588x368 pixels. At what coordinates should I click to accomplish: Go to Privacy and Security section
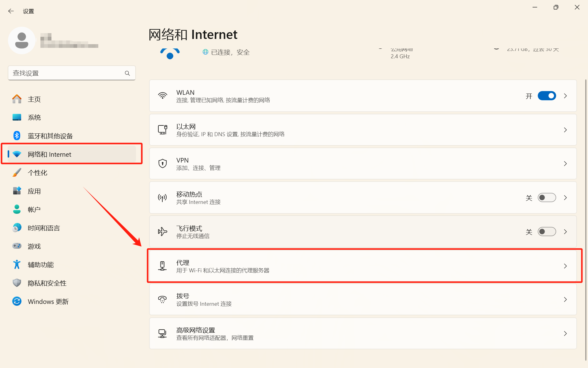47,283
